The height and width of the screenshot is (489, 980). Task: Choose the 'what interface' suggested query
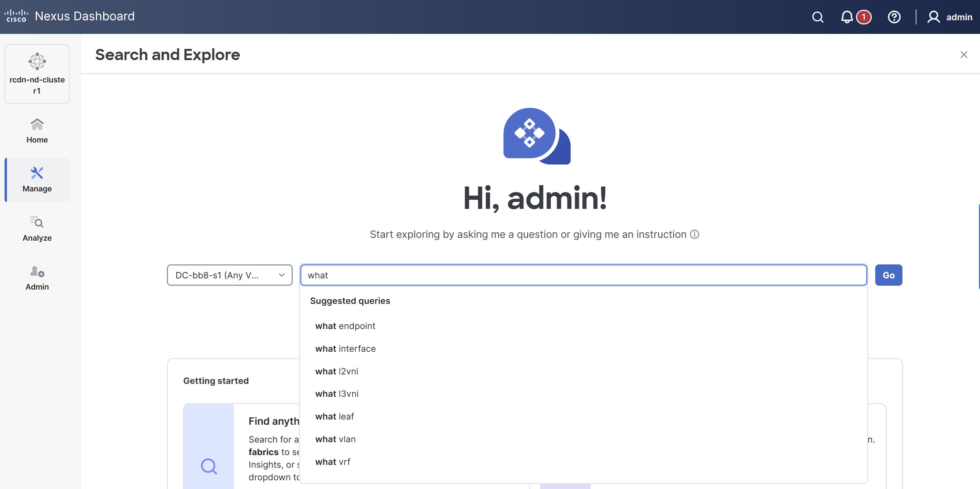(345, 349)
